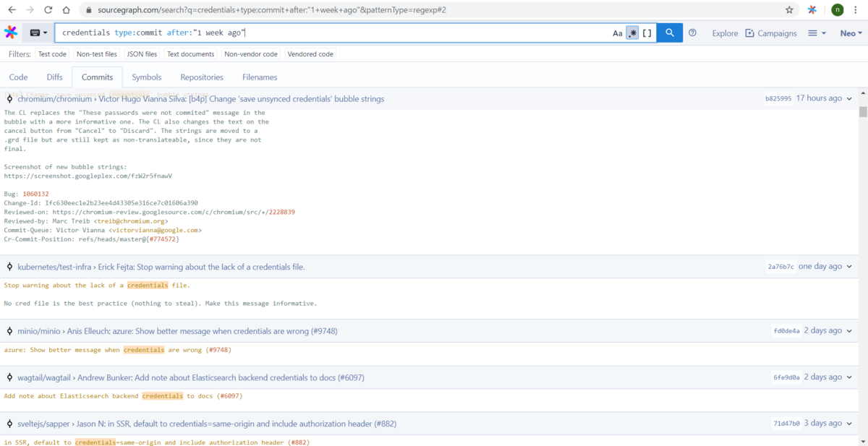This screenshot has width=868, height=446.
Task: Expand the hamburger menu dropdown
Action: pyautogui.click(x=817, y=33)
